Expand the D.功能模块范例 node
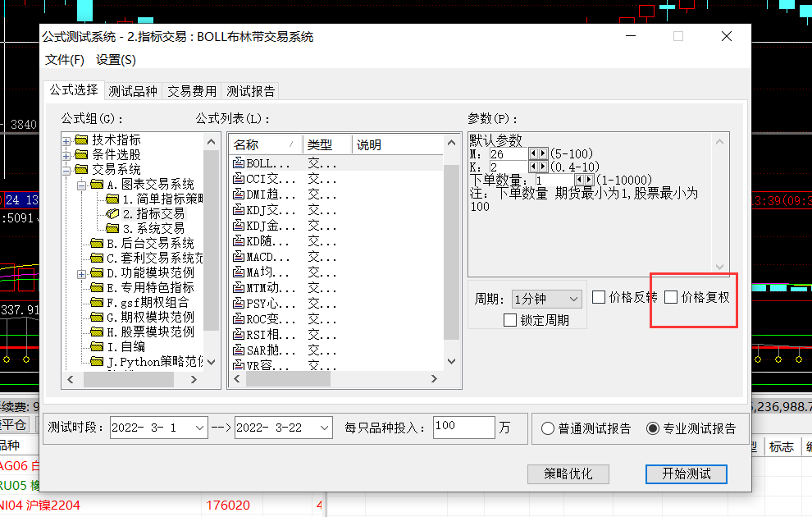Viewport: 812px width, 517px height. click(x=81, y=274)
